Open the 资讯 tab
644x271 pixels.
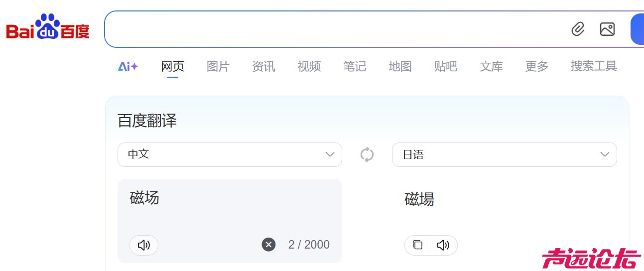[263, 66]
